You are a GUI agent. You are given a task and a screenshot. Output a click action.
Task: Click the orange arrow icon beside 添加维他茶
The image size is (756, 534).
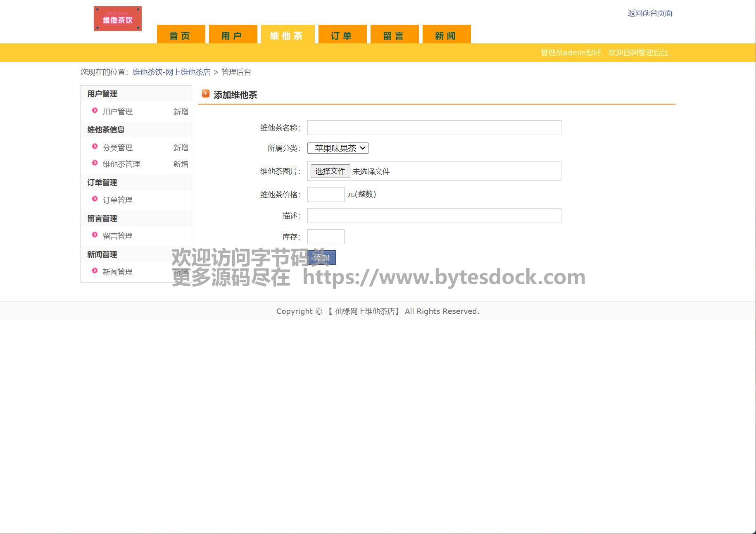tap(206, 94)
